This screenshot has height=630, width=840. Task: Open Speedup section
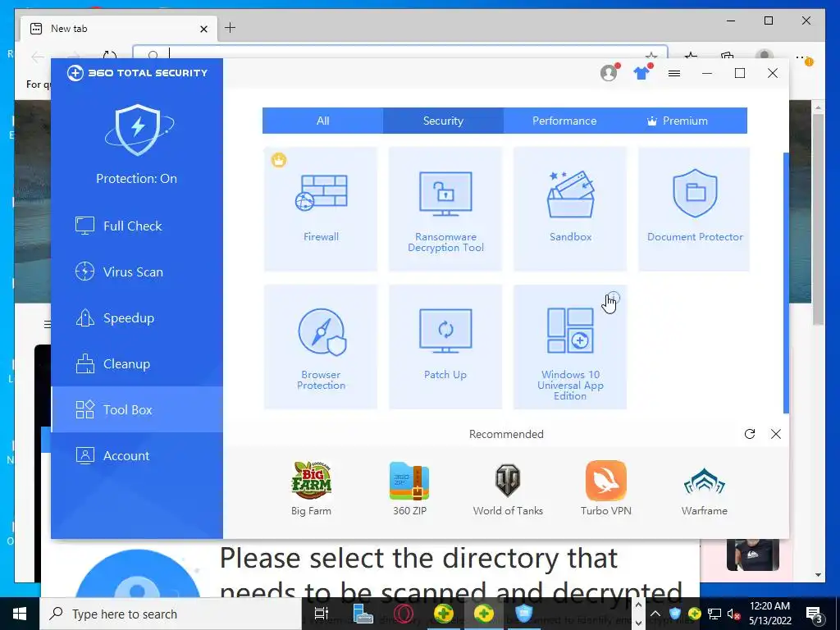click(x=137, y=318)
